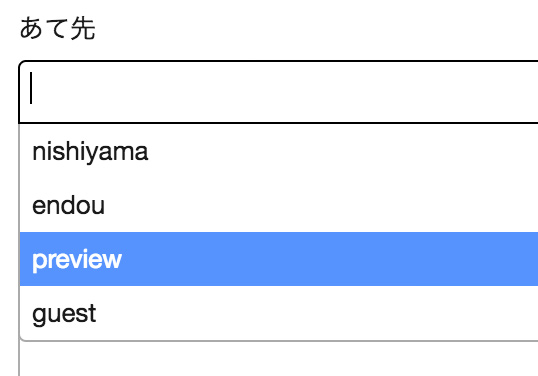Viewport: 538px width, 376px height.
Task: Click the word preview in the list
Action: point(77,260)
